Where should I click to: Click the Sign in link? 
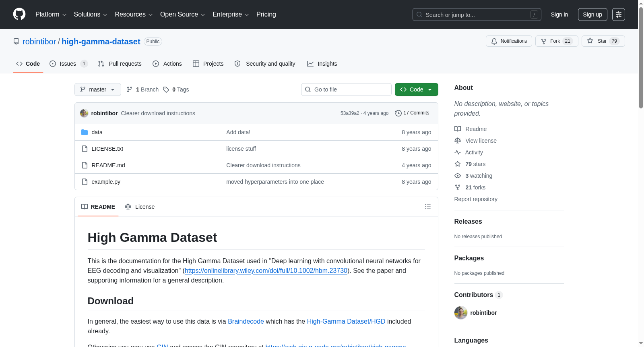pyautogui.click(x=559, y=15)
